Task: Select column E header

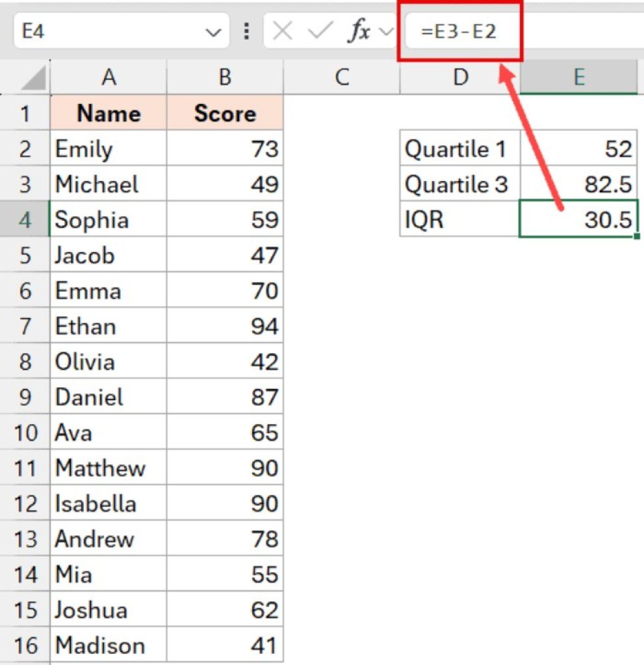Action: (x=578, y=77)
